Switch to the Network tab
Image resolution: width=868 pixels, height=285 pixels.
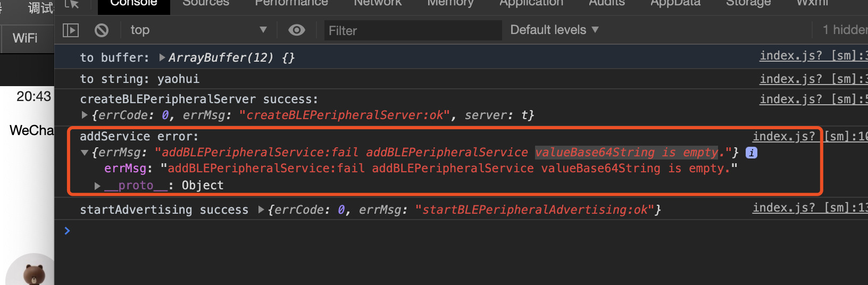pyautogui.click(x=378, y=3)
